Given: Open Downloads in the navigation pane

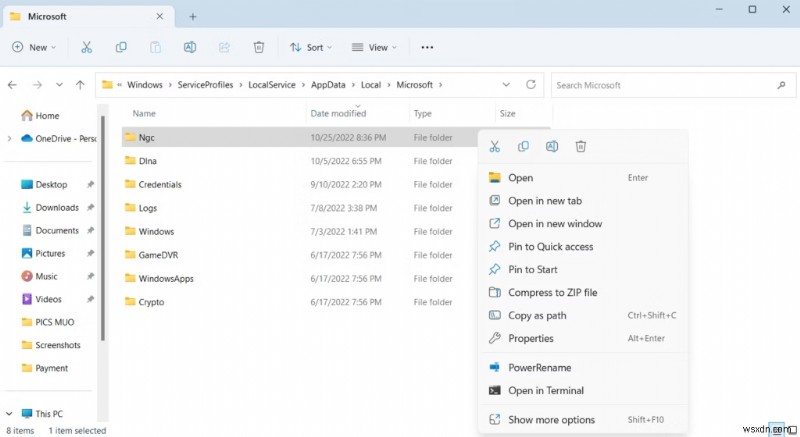Looking at the screenshot, I should 56,208.
